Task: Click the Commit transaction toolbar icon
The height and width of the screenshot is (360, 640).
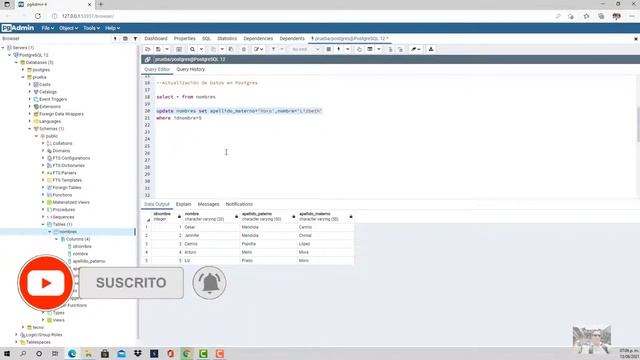Action: click(x=390, y=49)
